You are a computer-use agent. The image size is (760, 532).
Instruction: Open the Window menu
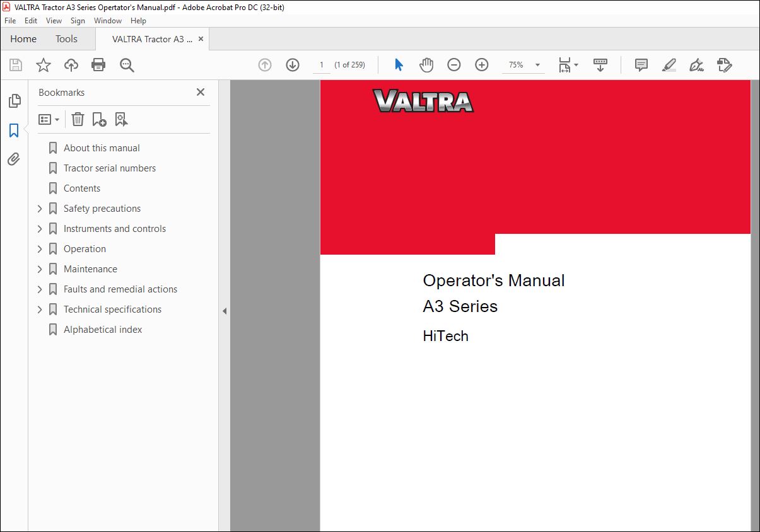coord(108,21)
